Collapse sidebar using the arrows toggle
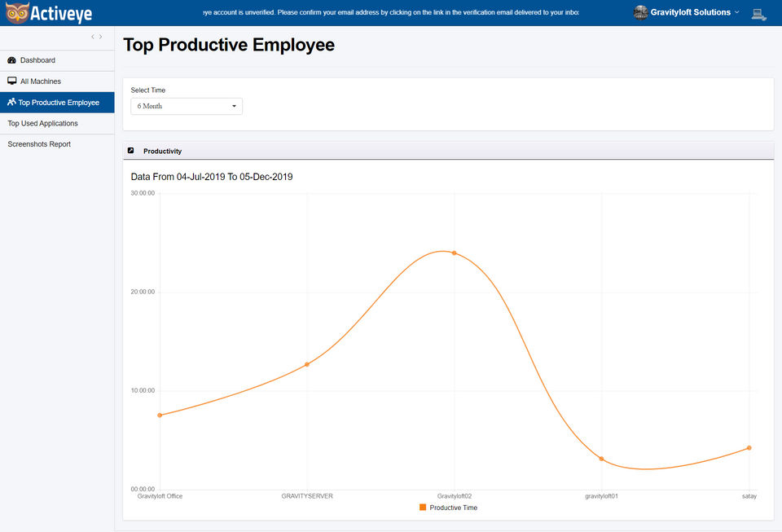This screenshot has width=782, height=532. 96,37
